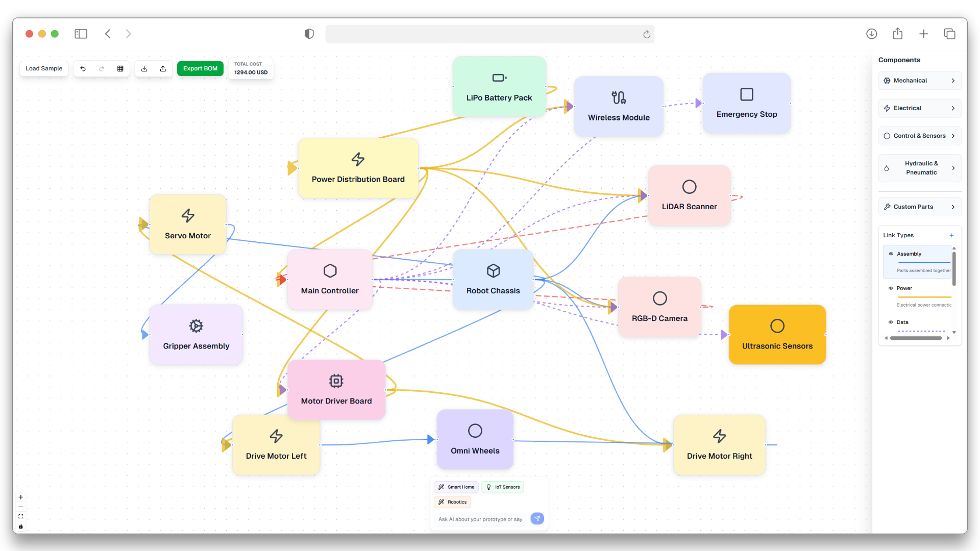Image resolution: width=980 pixels, height=551 pixels.
Task: Click the download/import icon in toolbar
Action: (x=144, y=68)
